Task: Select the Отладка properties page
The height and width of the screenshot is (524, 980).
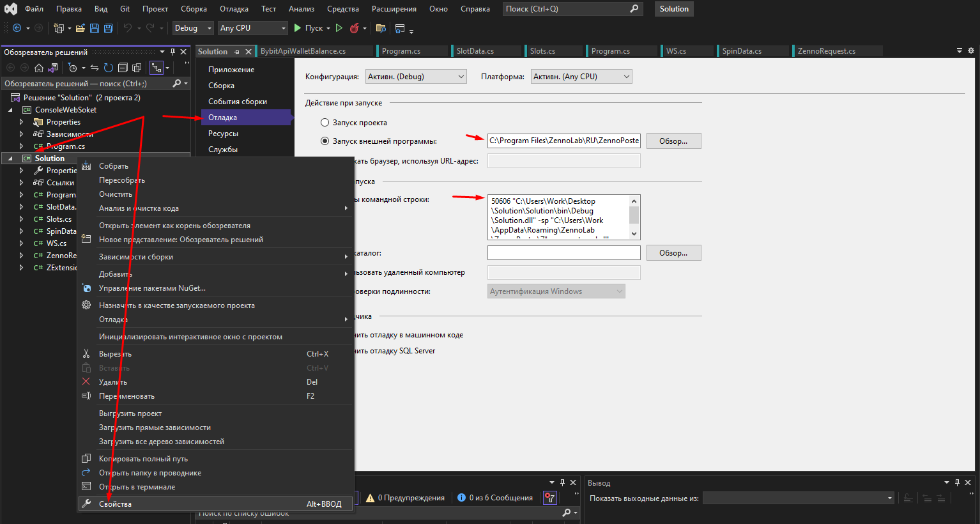Action: pos(246,118)
